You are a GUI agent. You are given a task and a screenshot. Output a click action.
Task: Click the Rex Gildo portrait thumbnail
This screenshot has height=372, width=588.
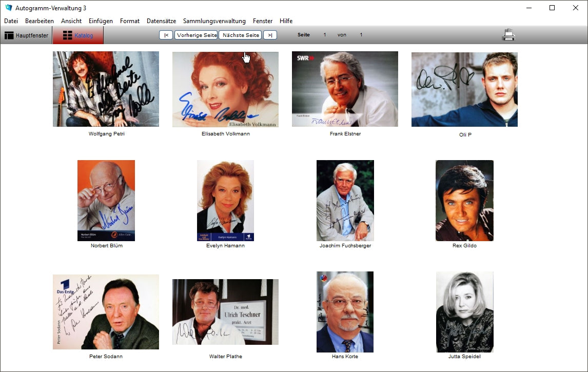coord(464,200)
